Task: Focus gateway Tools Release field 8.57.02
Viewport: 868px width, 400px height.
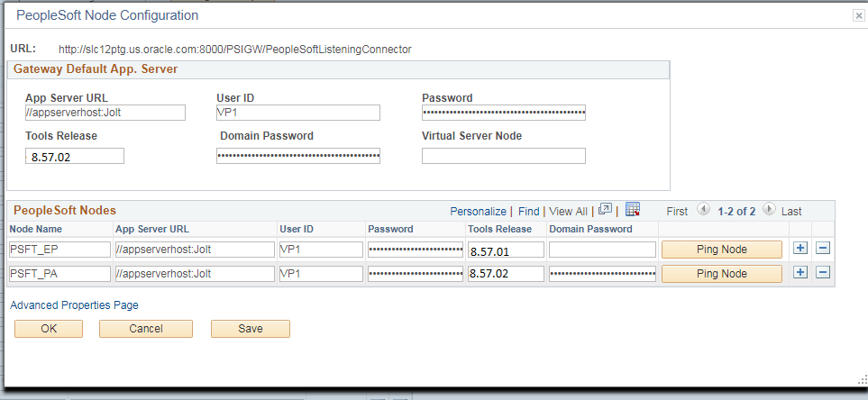Action: coord(75,156)
